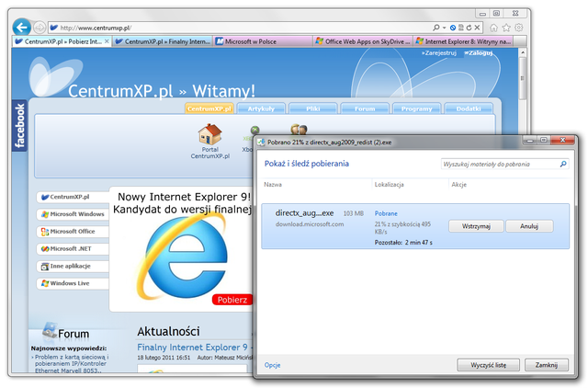Click the Forum section icon

[x=50, y=331]
